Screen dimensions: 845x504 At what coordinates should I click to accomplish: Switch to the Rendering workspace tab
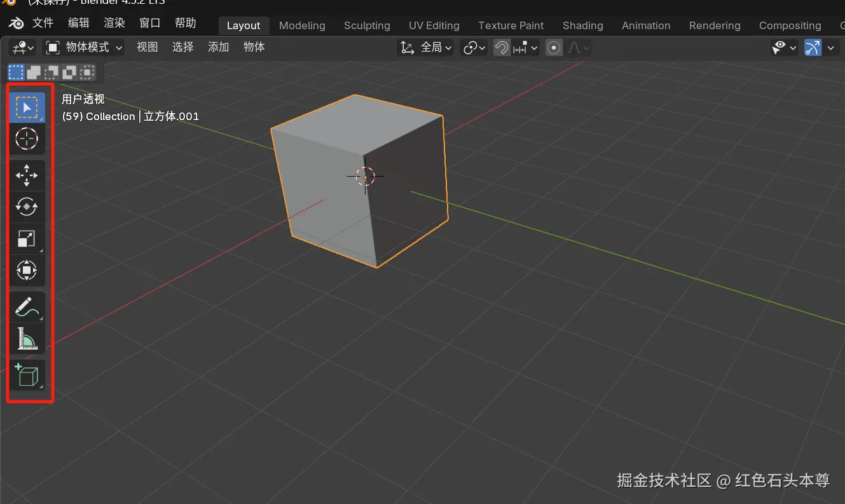(715, 26)
